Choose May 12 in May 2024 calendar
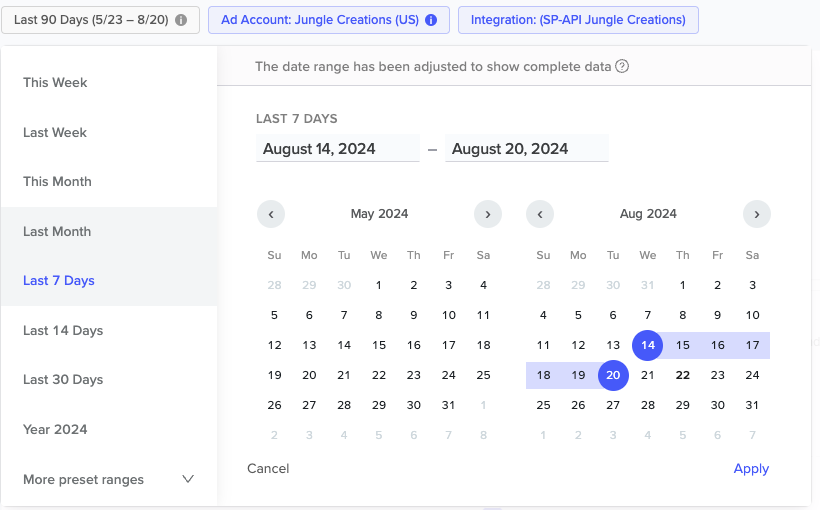Viewport: 820px width, 510px height. (x=275, y=345)
